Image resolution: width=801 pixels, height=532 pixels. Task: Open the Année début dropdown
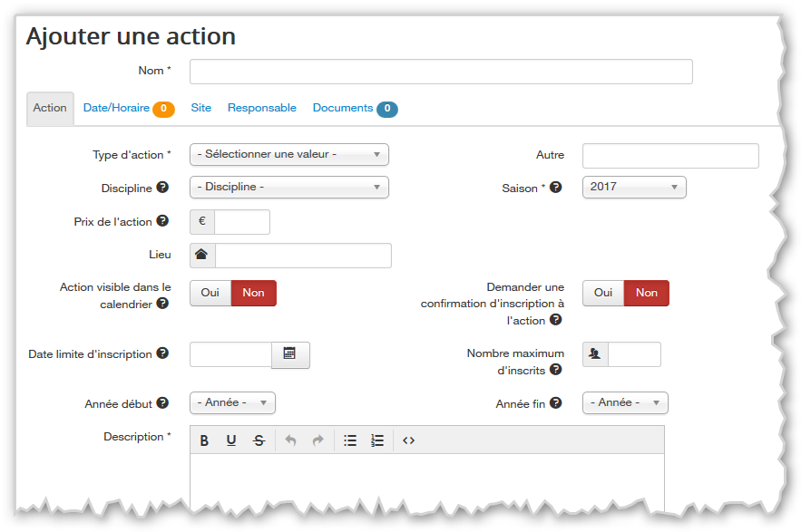click(232, 402)
